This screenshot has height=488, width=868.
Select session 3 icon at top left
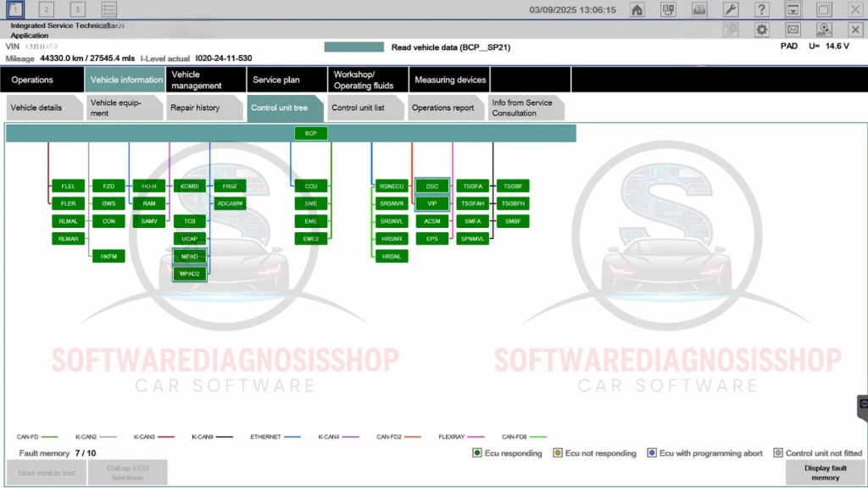[x=77, y=10]
